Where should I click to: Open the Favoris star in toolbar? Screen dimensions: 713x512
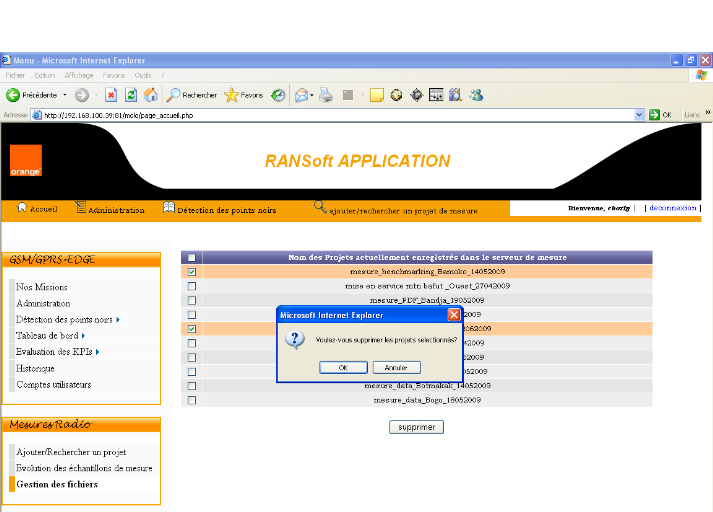click(x=231, y=95)
